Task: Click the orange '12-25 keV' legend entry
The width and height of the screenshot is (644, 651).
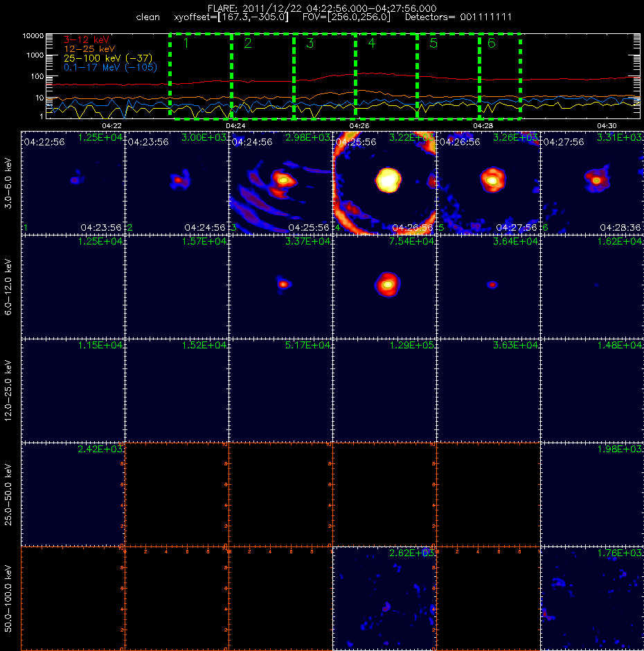Action: [89, 49]
